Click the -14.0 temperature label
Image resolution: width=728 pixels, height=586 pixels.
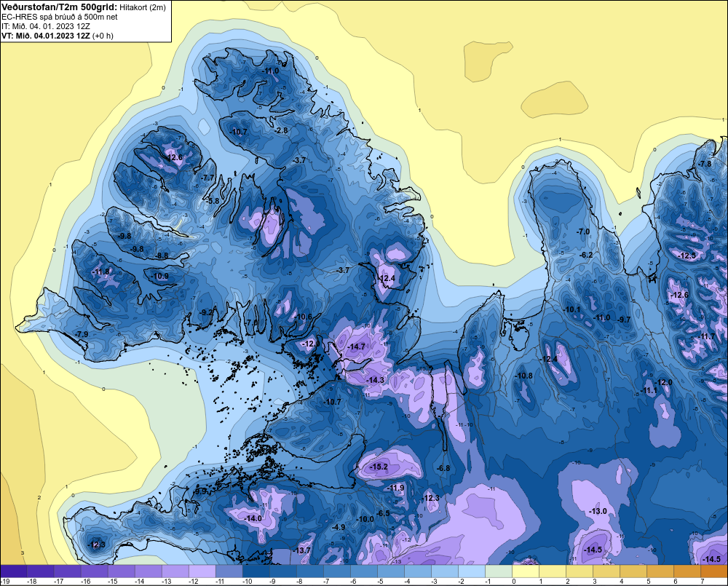[253, 518]
